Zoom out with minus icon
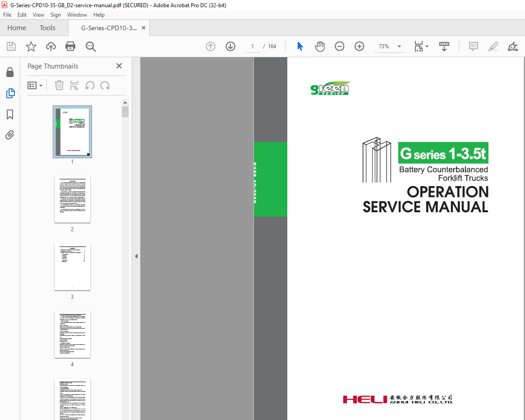Viewport: 525px width, 420px height. point(339,46)
